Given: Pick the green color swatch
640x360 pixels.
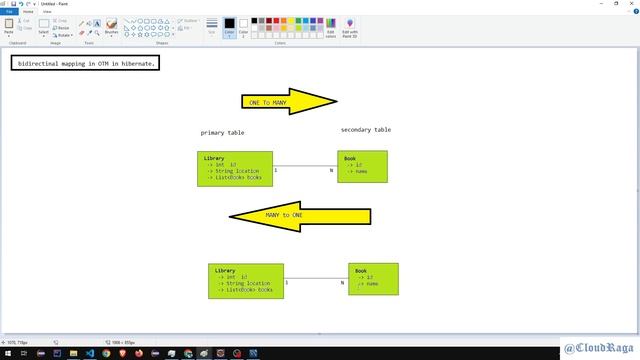Looking at the screenshot, I should (x=298, y=20).
